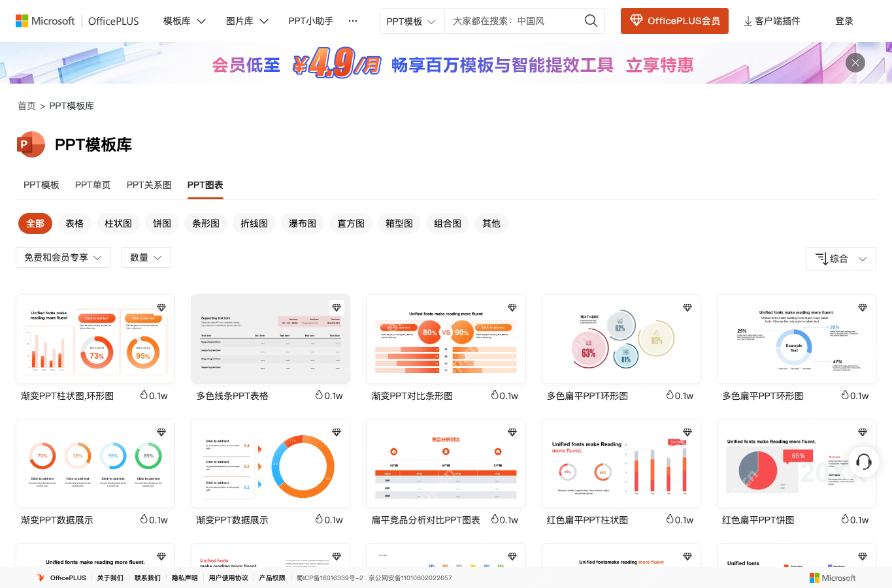This screenshot has height=588, width=892.
Task: Filter by 条形图 category
Action: pos(206,223)
